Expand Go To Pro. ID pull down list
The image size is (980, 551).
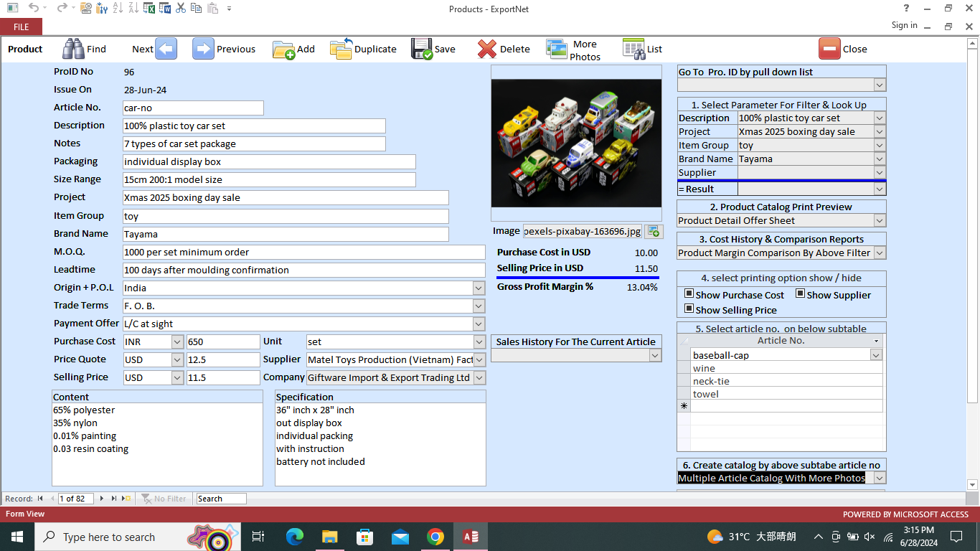click(x=880, y=85)
